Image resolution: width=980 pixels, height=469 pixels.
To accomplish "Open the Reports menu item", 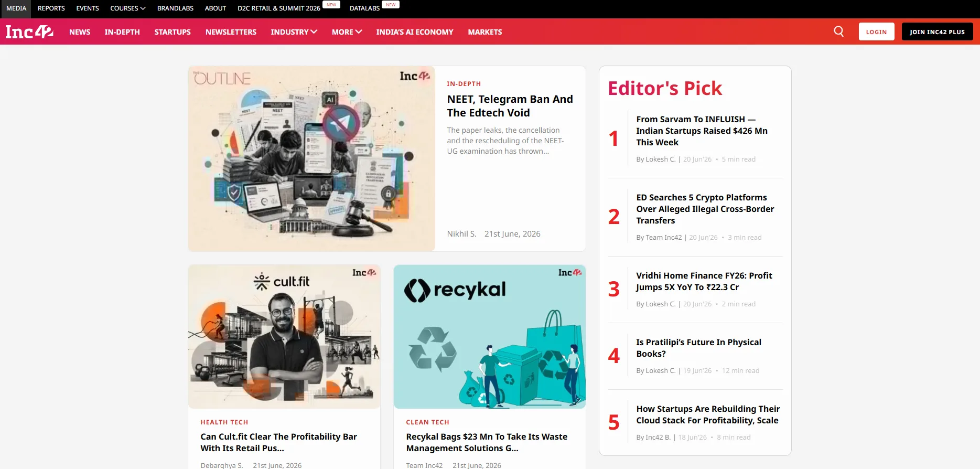I will pos(51,8).
